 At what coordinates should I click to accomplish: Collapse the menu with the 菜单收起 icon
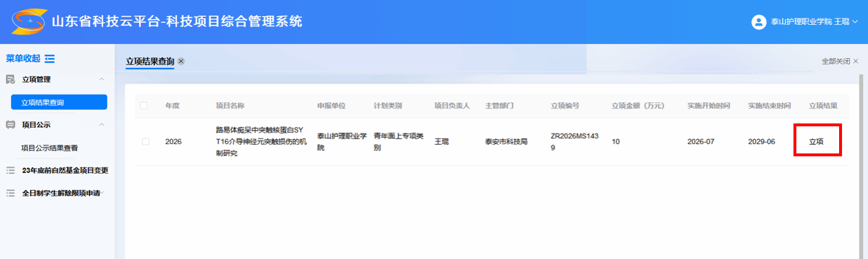pyautogui.click(x=50, y=58)
